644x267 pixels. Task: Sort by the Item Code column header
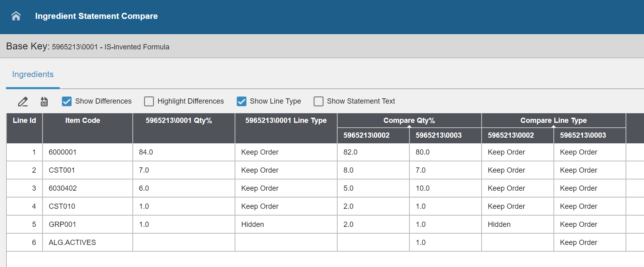[x=83, y=120]
